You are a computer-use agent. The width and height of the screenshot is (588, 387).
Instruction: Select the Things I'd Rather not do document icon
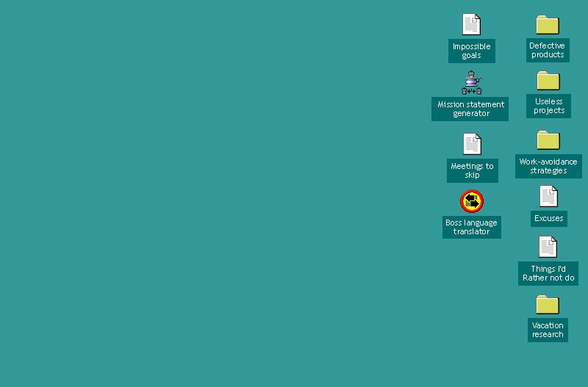(x=548, y=247)
